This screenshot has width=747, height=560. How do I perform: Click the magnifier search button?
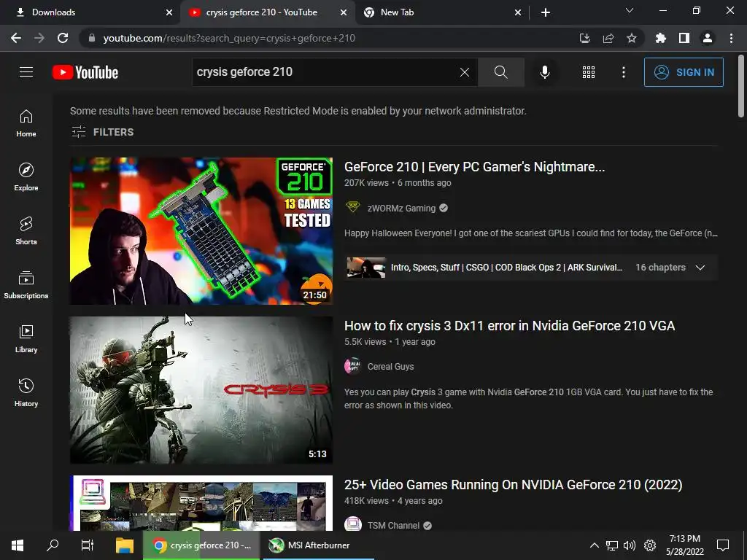pos(500,72)
